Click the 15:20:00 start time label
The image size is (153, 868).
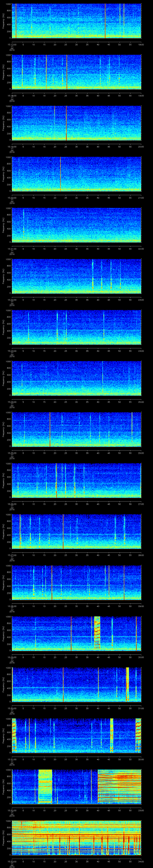12,198
